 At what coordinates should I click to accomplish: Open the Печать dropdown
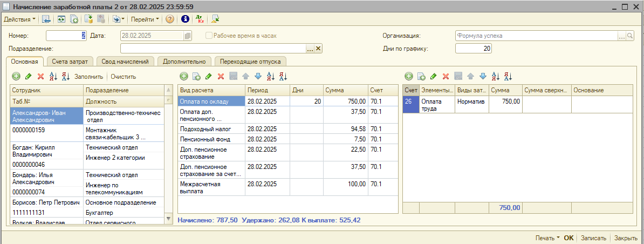(547, 238)
